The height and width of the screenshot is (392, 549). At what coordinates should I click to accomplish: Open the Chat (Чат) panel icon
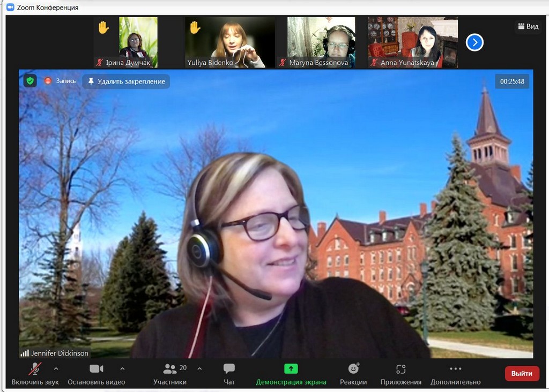[229, 368]
